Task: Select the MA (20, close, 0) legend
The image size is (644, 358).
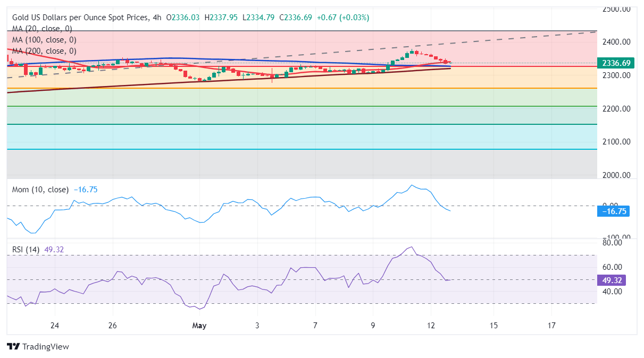Action: [x=42, y=29]
